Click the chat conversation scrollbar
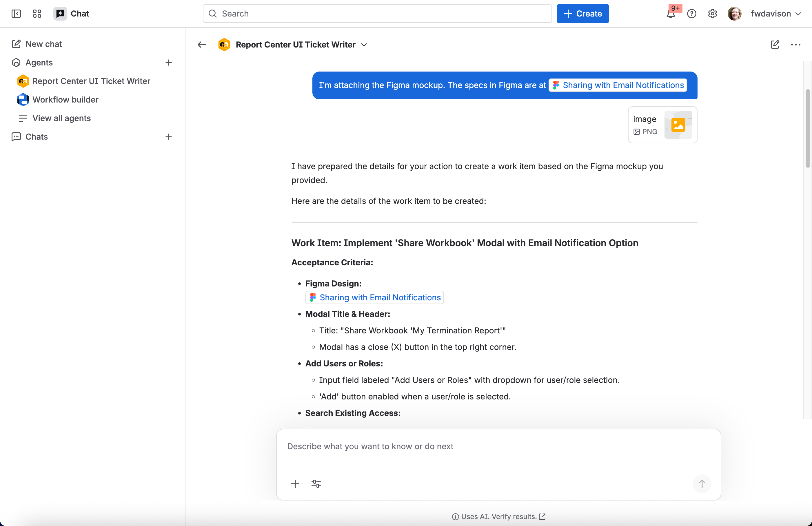The image size is (812, 526). click(807, 128)
